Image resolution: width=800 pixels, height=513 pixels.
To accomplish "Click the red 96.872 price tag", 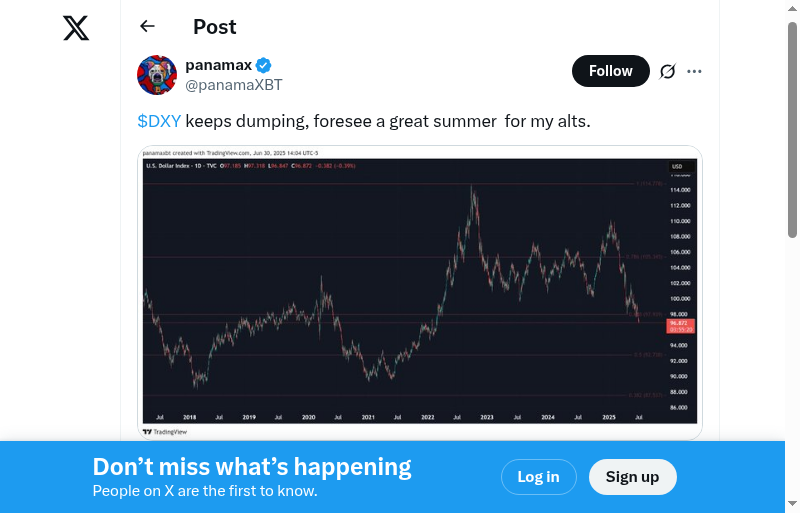I will (x=680, y=325).
